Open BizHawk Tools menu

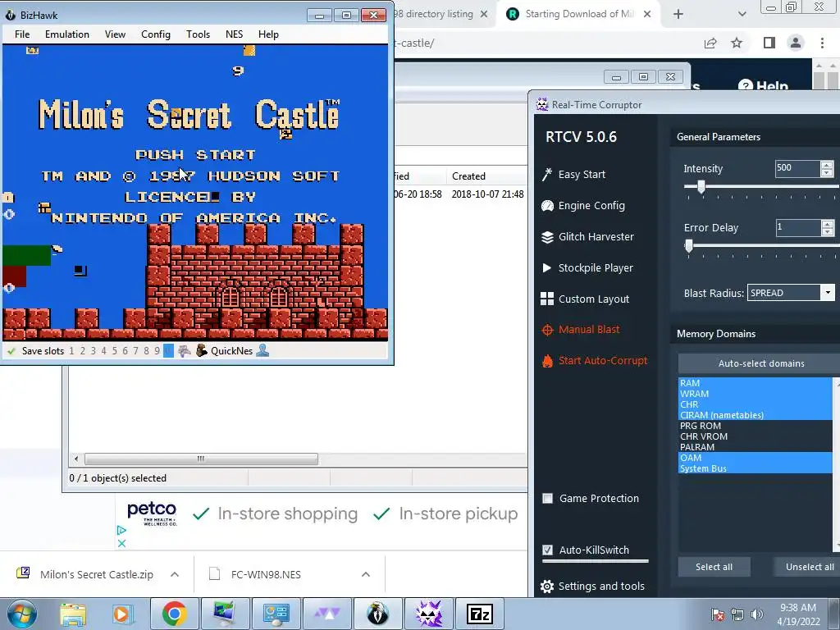pos(198,34)
